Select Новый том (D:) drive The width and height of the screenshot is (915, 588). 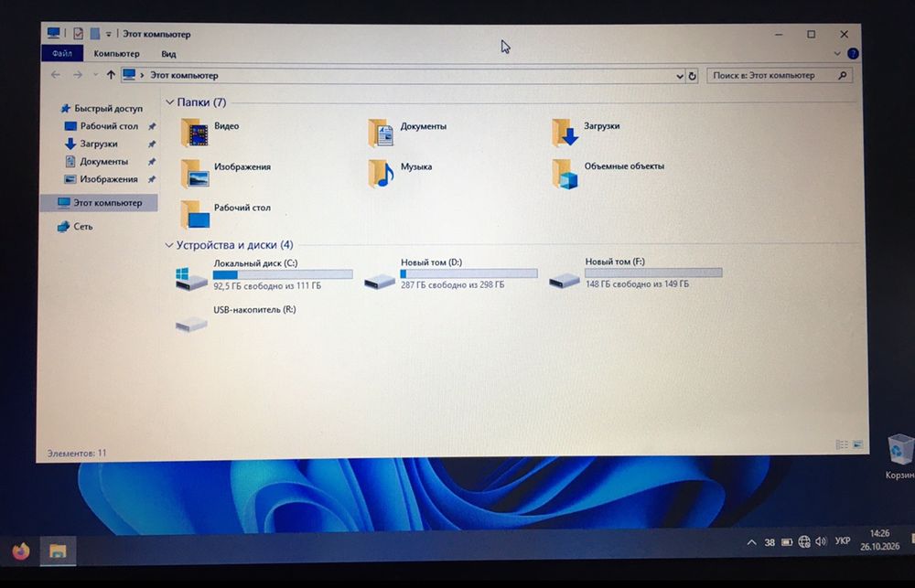(x=450, y=274)
